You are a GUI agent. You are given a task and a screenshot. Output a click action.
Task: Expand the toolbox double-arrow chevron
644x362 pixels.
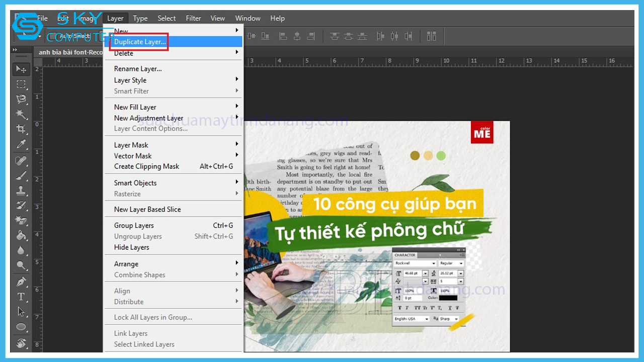[x=15, y=50]
